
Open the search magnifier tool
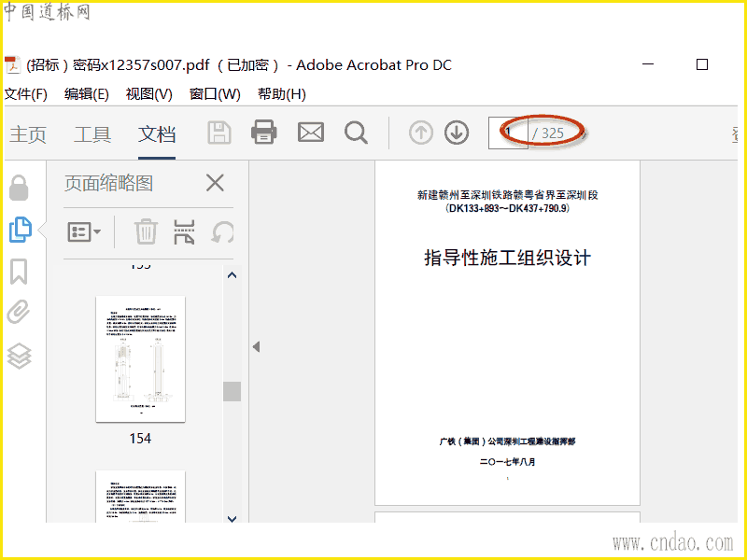pyautogui.click(x=356, y=133)
